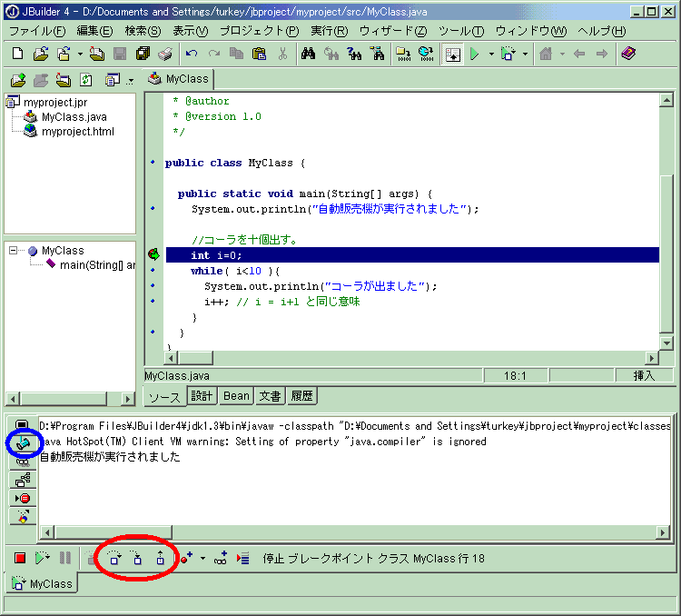
Task: Open the breakpoints view in debugger sidebar
Action: click(24, 498)
